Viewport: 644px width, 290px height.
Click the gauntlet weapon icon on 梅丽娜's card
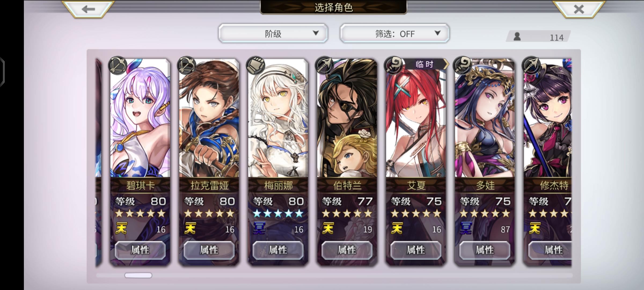pos(255,65)
